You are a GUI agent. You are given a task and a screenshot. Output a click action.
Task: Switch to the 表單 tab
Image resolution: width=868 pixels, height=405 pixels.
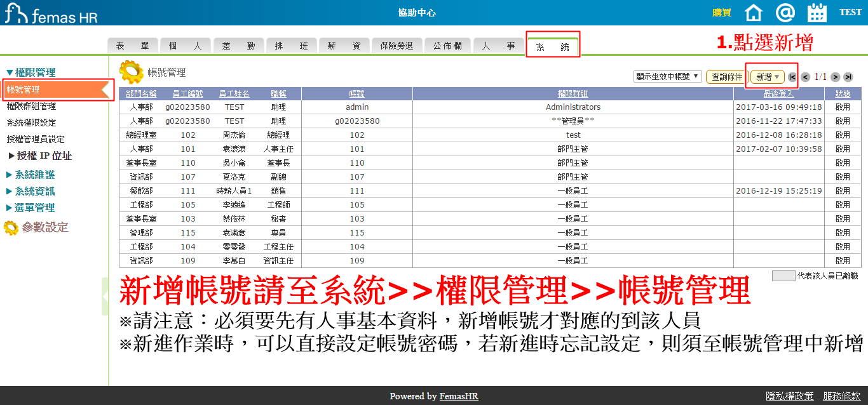132,46
